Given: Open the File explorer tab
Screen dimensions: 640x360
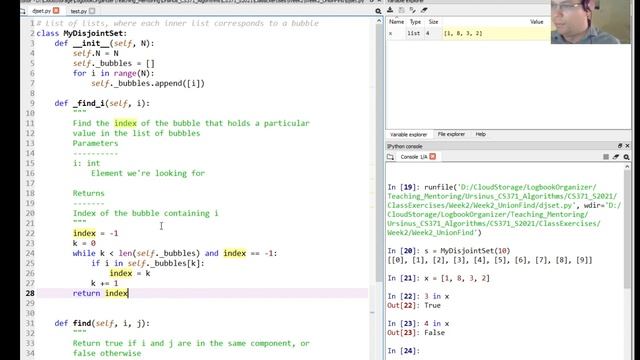Looking at the screenshot, I should coord(451,134).
